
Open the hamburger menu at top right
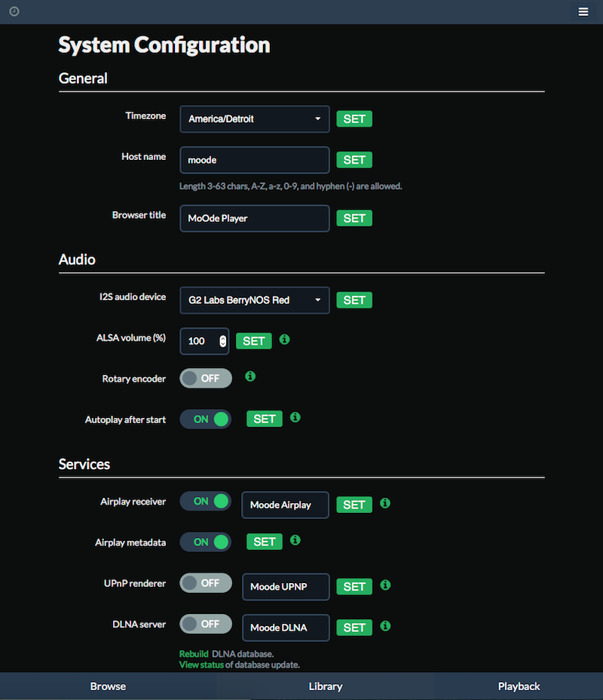click(583, 12)
